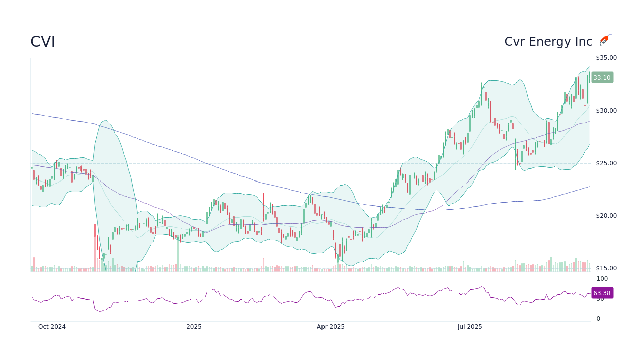The height and width of the screenshot is (362, 644).
Task: Click the Cvr Energy Inc company name
Action: pos(548,42)
